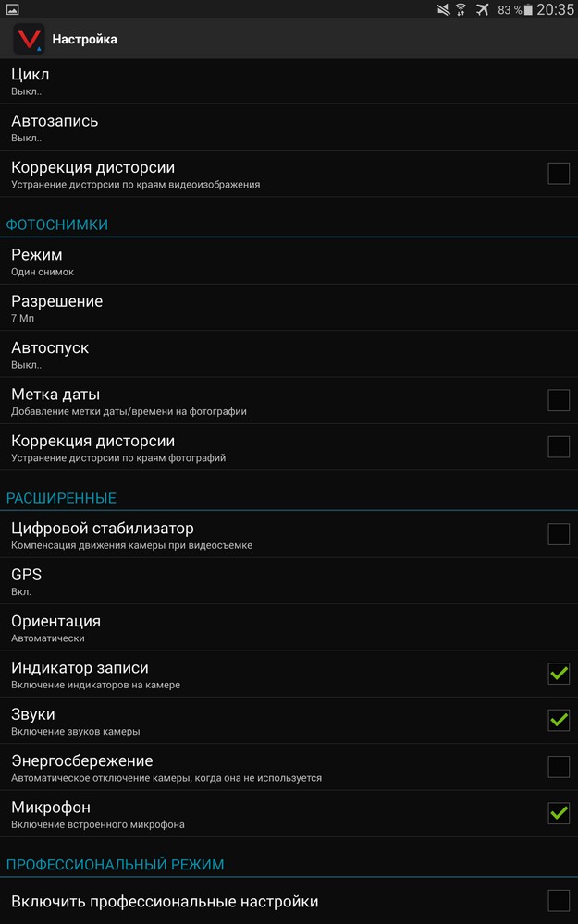
Task: Uncheck the Микрофон checkbox
Action: pos(559,813)
